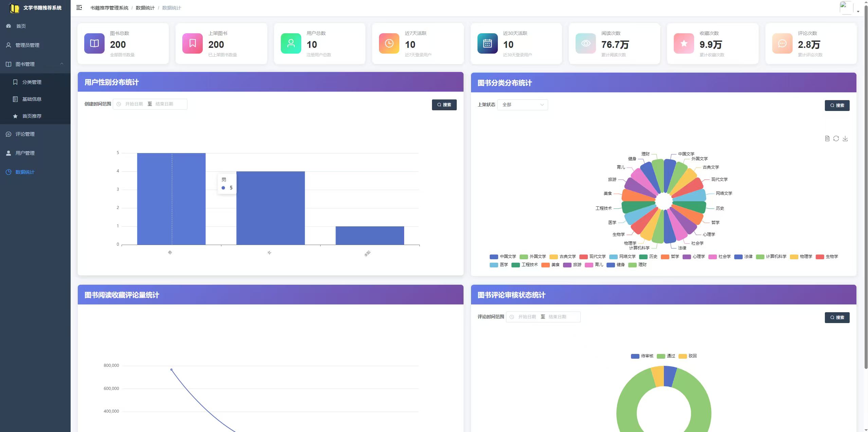Click the 未知 bar in the gender chart
This screenshot has width=868, height=432.
tap(370, 236)
